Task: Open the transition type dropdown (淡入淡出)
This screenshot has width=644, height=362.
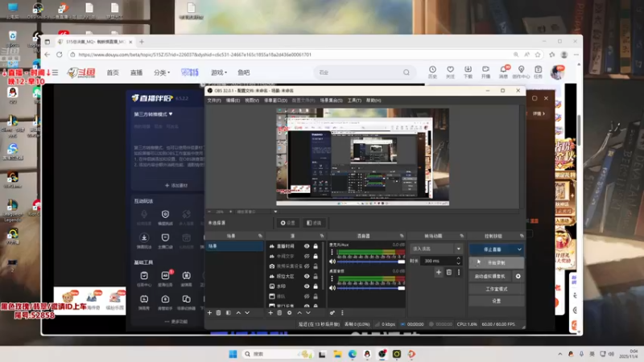Action: (x=436, y=249)
